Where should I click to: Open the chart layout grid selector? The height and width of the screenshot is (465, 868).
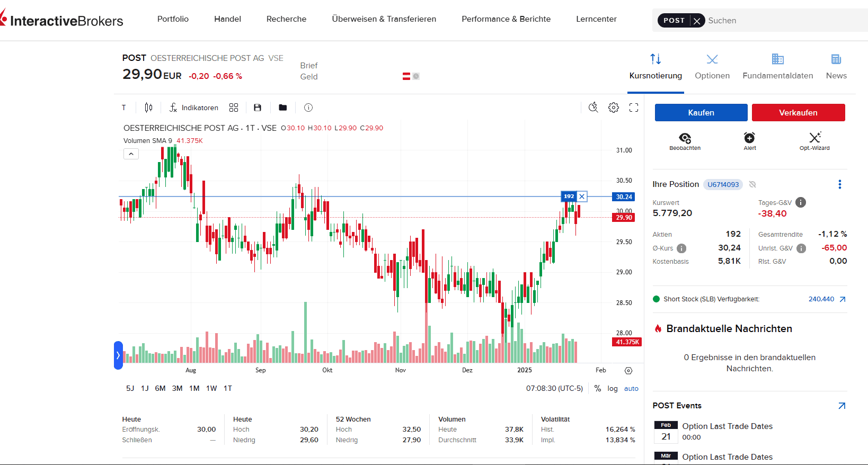pos(234,108)
